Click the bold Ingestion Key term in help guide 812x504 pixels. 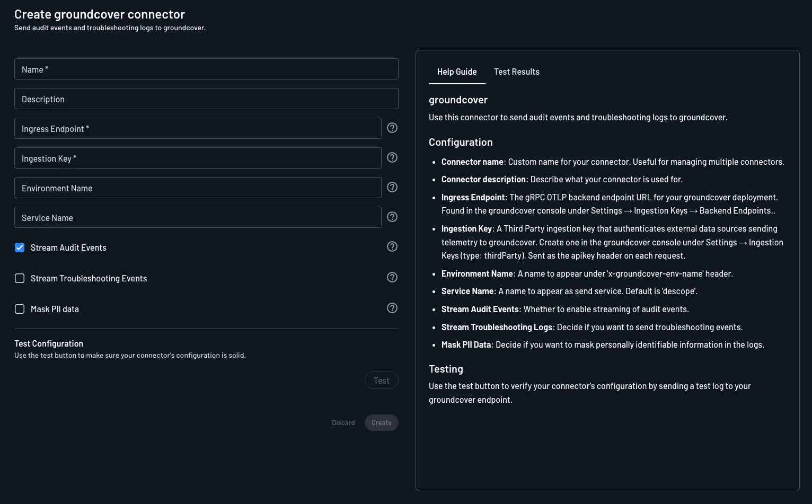point(466,228)
